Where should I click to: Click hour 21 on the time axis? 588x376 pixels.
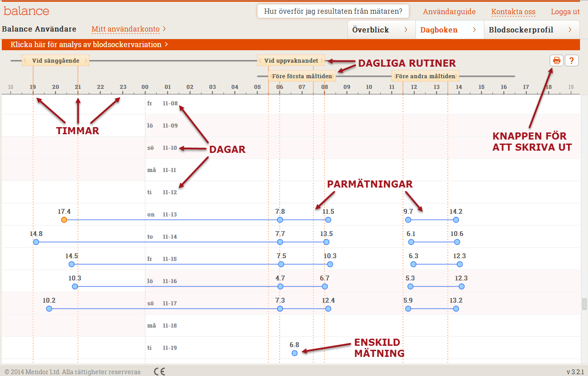[78, 87]
